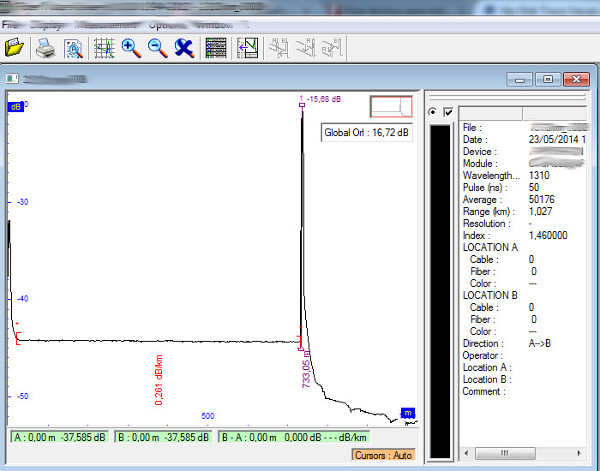Open a trace file with folder icon
Viewport: 600px width, 471px height.
pos(15,48)
